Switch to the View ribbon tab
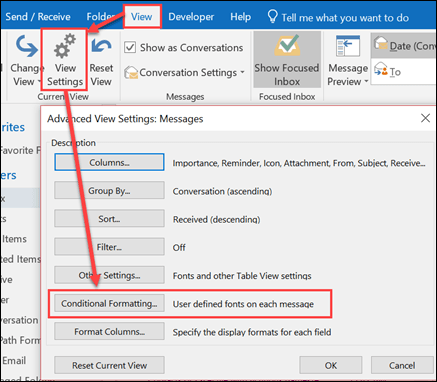The height and width of the screenshot is (382, 437). pos(142,17)
